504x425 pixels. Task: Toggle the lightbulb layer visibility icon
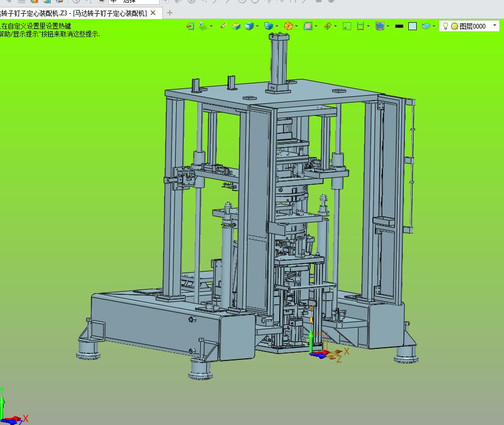[x=445, y=26]
